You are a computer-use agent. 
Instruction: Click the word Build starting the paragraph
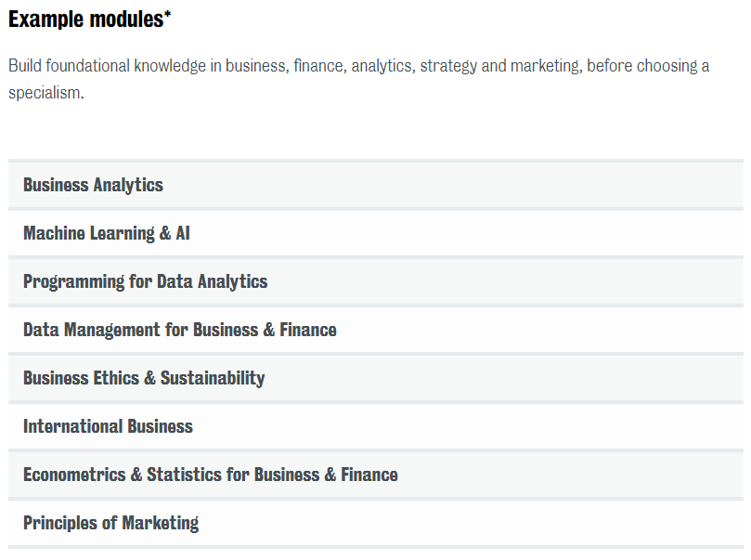point(25,66)
